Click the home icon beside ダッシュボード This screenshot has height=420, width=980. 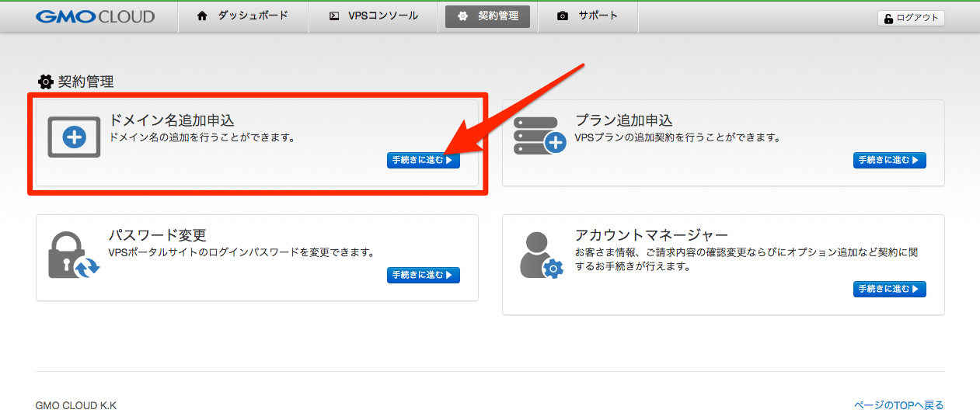pos(203,16)
